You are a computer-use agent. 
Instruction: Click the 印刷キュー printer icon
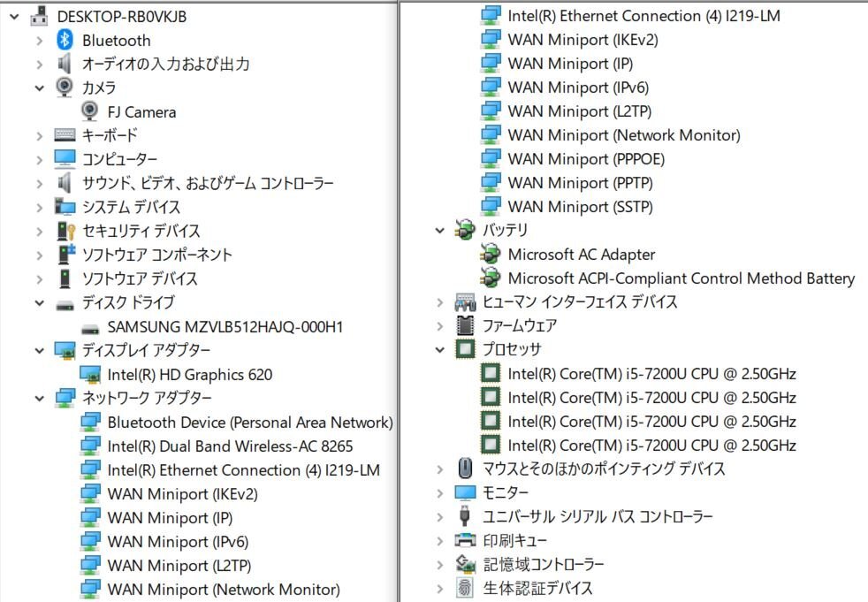click(x=465, y=540)
